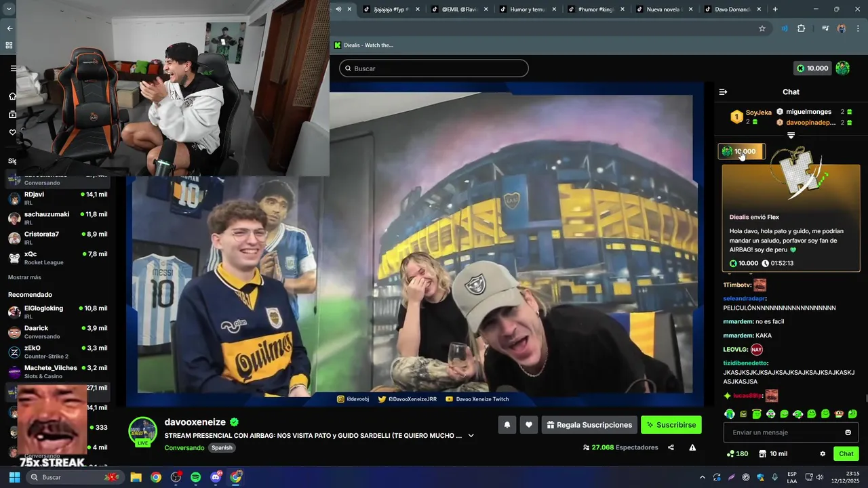Collapse the chat panel with the arrow icon
The image size is (868, 488).
tap(723, 91)
